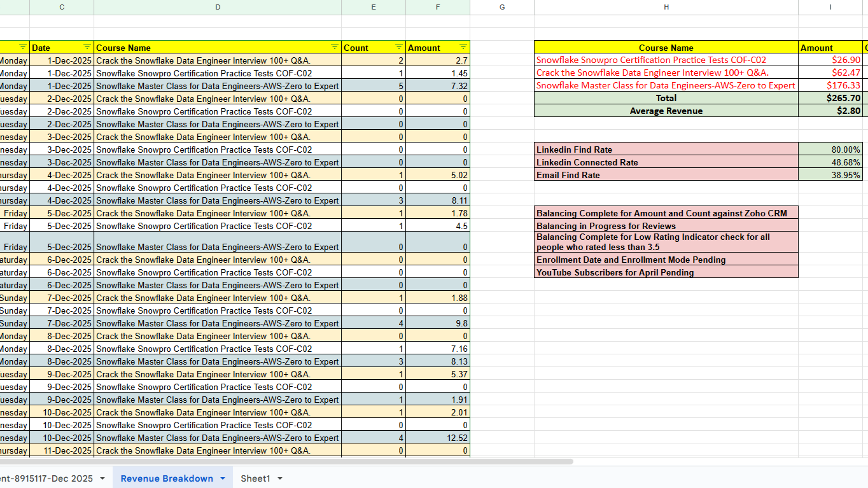This screenshot has width=868, height=488.
Task: Expand the Revenue Breakdown tab options arrow
Action: (x=223, y=478)
